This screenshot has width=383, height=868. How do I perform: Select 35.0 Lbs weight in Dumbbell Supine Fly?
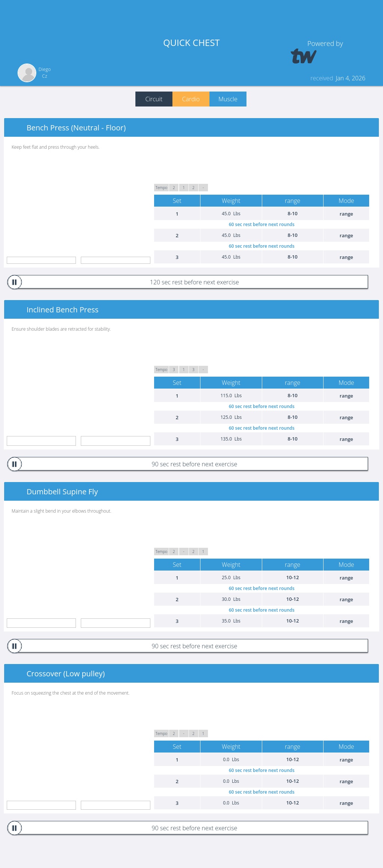[x=231, y=621]
